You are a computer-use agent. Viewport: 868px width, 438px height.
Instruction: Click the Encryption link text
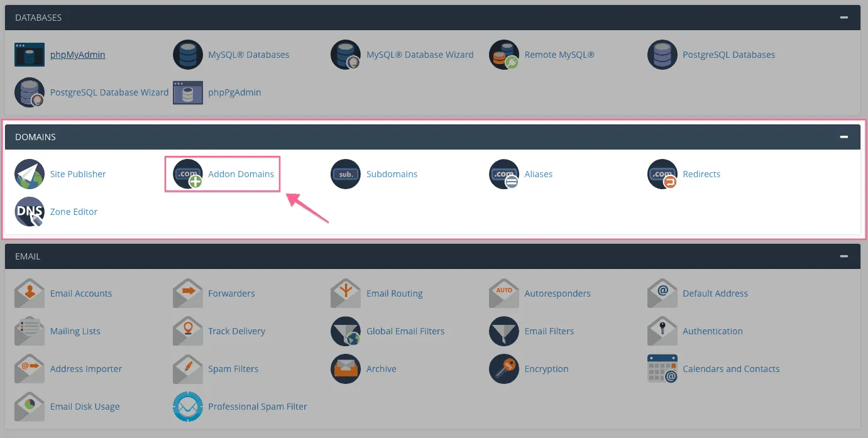click(x=547, y=369)
